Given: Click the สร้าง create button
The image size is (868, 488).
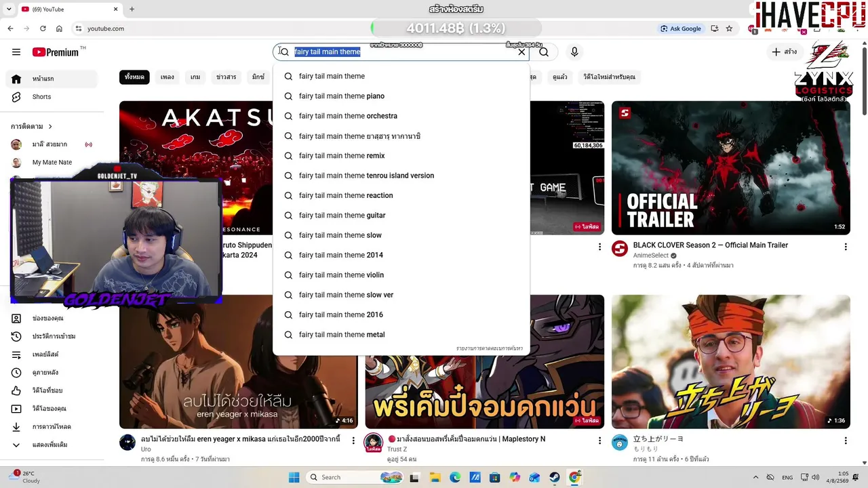Looking at the screenshot, I should point(785,52).
